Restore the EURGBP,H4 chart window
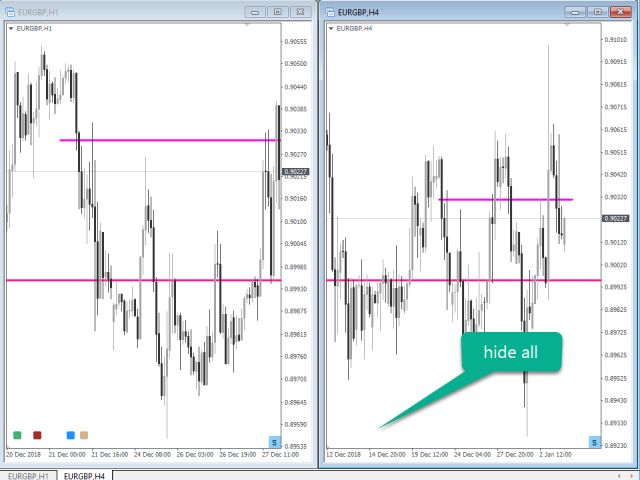Image resolution: width=640 pixels, height=480 pixels. (598, 12)
